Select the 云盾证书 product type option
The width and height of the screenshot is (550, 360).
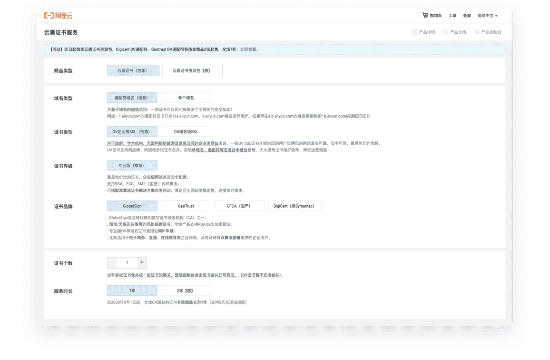pyautogui.click(x=133, y=71)
